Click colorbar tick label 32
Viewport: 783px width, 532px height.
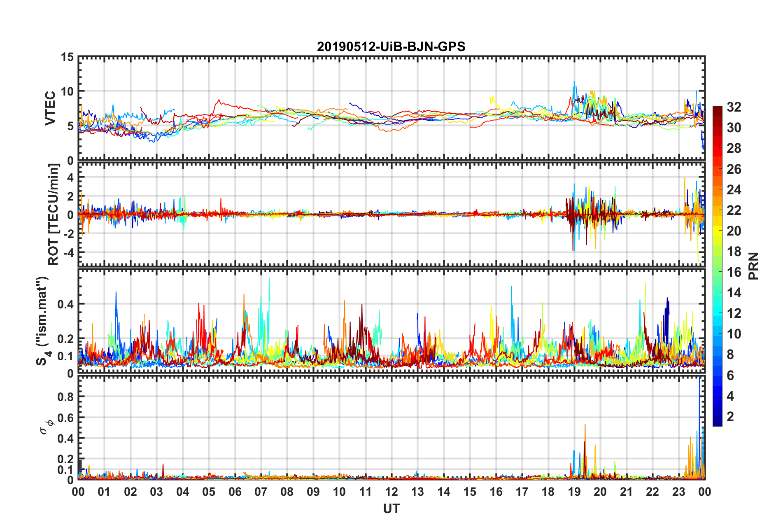click(734, 107)
